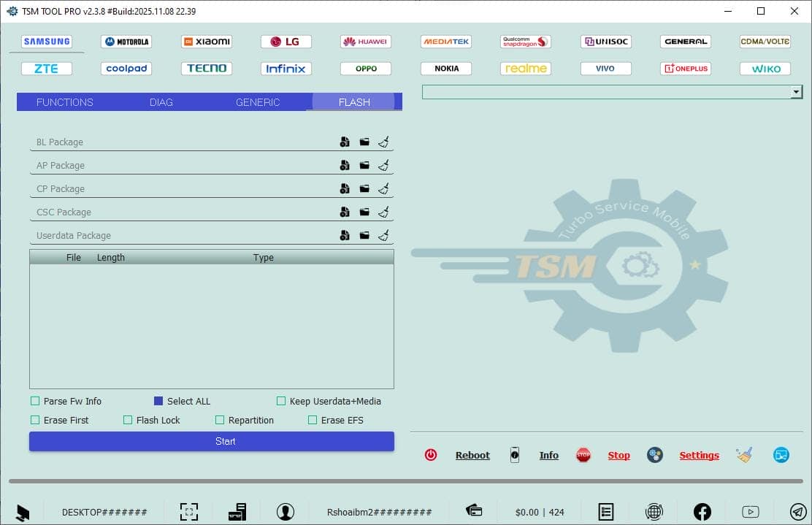The image size is (812, 525).
Task: Open the FUNCTIONS tab
Action: point(65,102)
